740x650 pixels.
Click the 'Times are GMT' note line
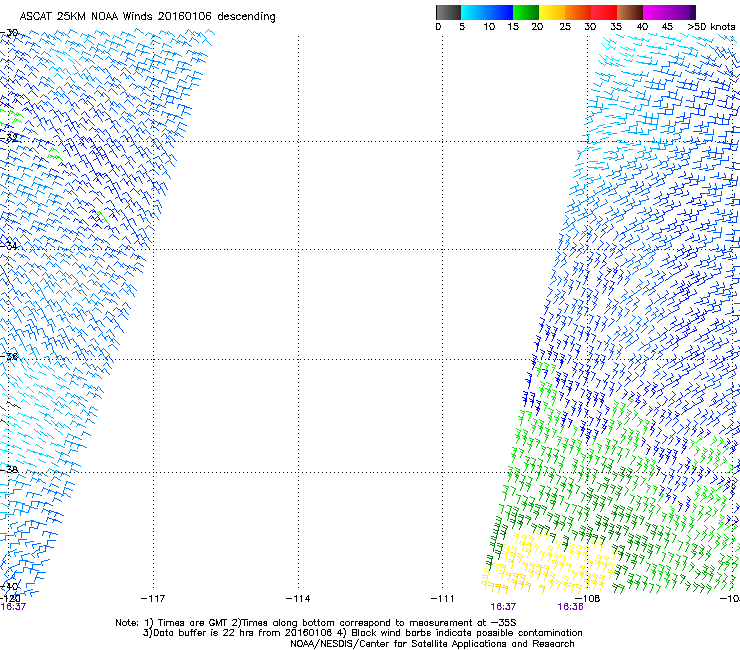(316, 623)
